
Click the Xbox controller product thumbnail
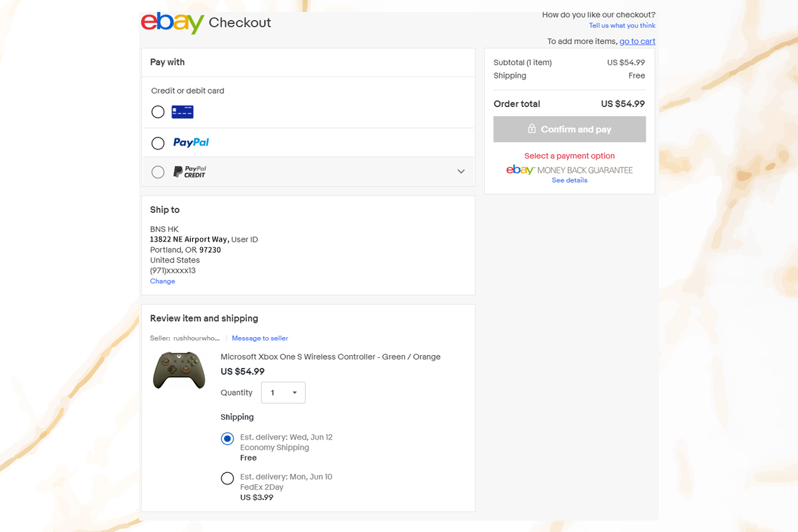(179, 370)
